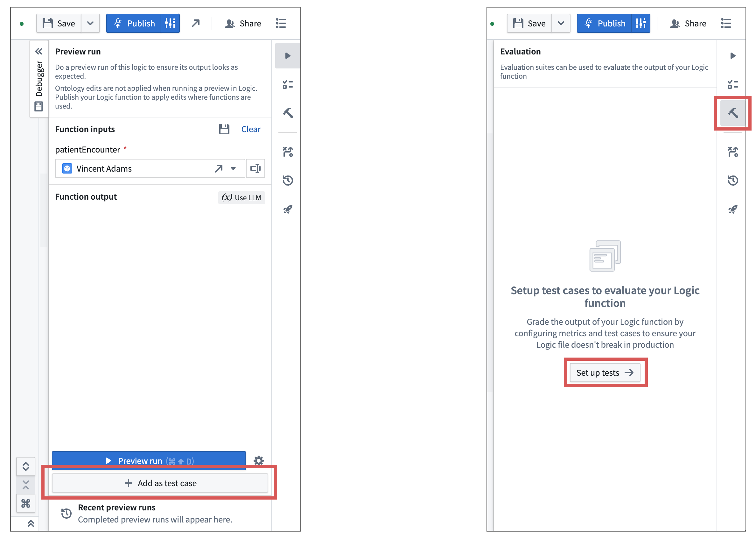Click the Preview run play button icon

tap(287, 55)
